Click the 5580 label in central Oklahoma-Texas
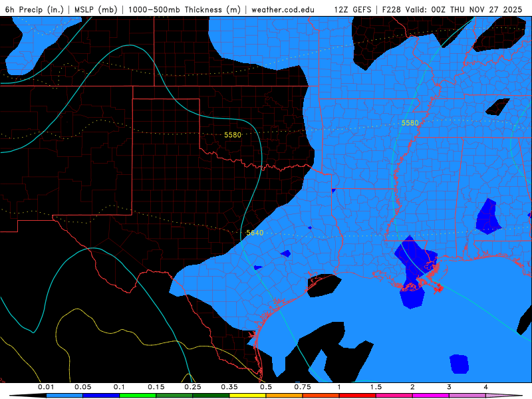532x399 pixels. pyautogui.click(x=233, y=135)
